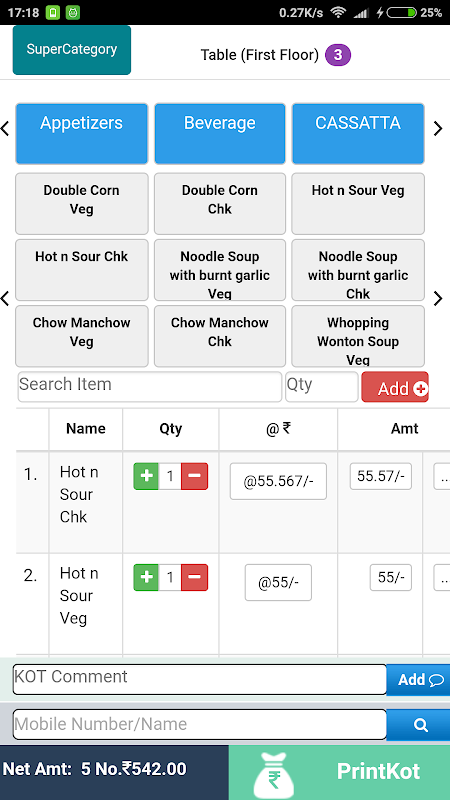Select the CASSATTA category
450x800 pixels.
pyautogui.click(x=358, y=134)
